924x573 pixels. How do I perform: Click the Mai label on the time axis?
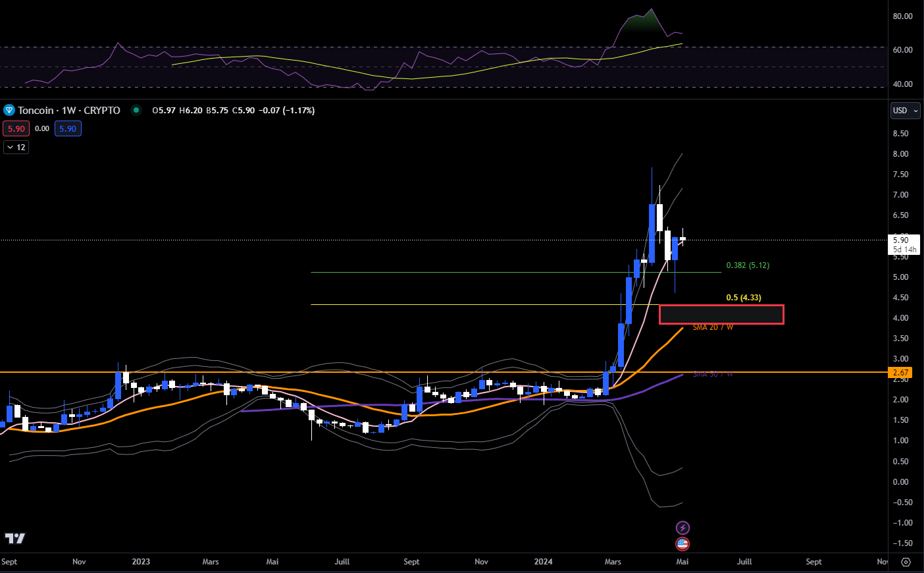[682, 562]
